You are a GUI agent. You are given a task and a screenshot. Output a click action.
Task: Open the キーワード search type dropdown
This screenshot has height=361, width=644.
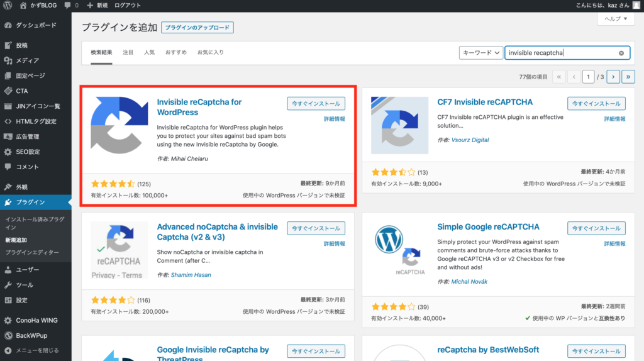480,53
